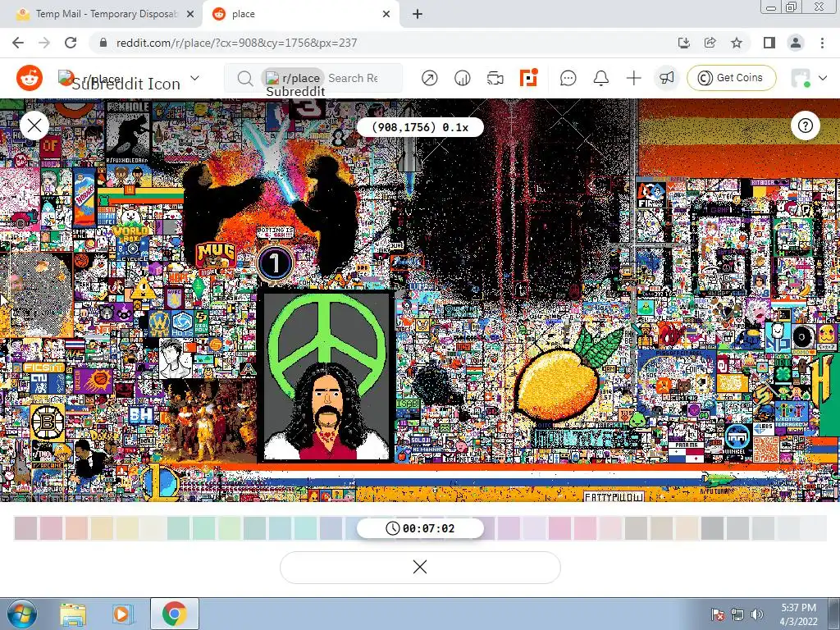
Task: Click the cooldown timer 00:07:02
Action: 420,528
